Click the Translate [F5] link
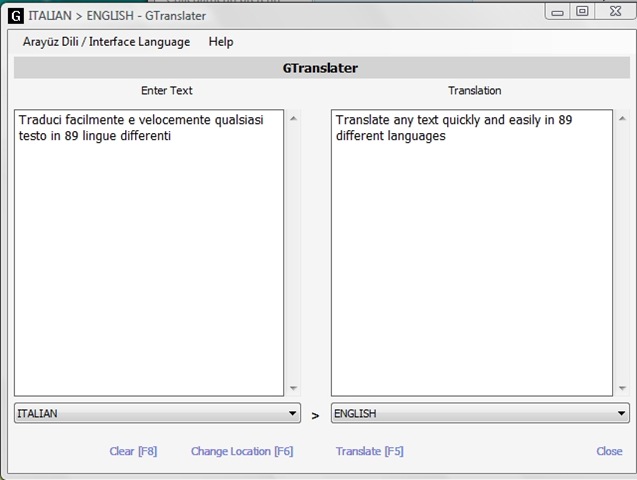The image size is (637, 480). (370, 451)
